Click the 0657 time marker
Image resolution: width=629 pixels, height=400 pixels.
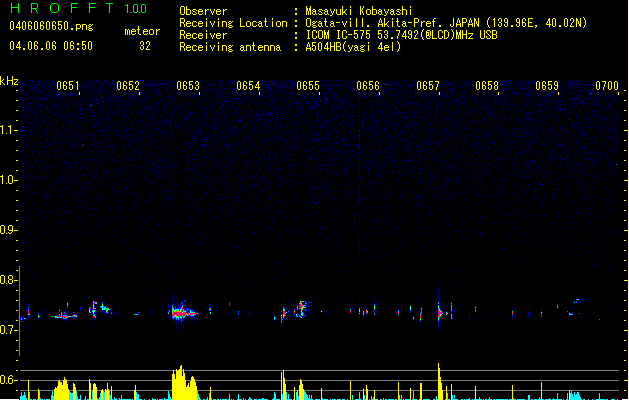pos(428,86)
